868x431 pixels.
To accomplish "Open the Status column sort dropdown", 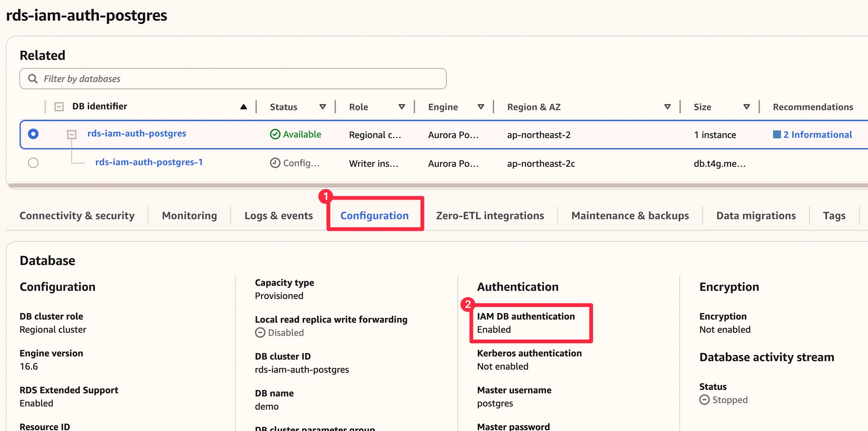I will (323, 107).
